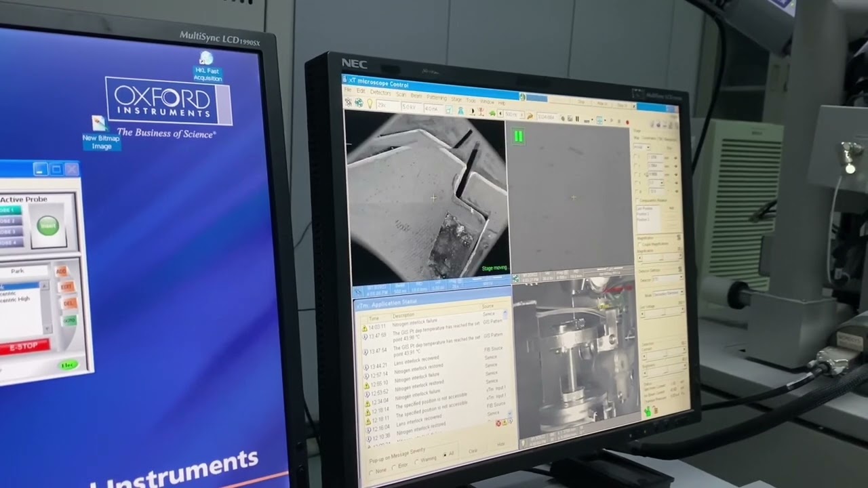Click the Hide button in Application Status
The height and width of the screenshot is (488, 868).
click(500, 444)
